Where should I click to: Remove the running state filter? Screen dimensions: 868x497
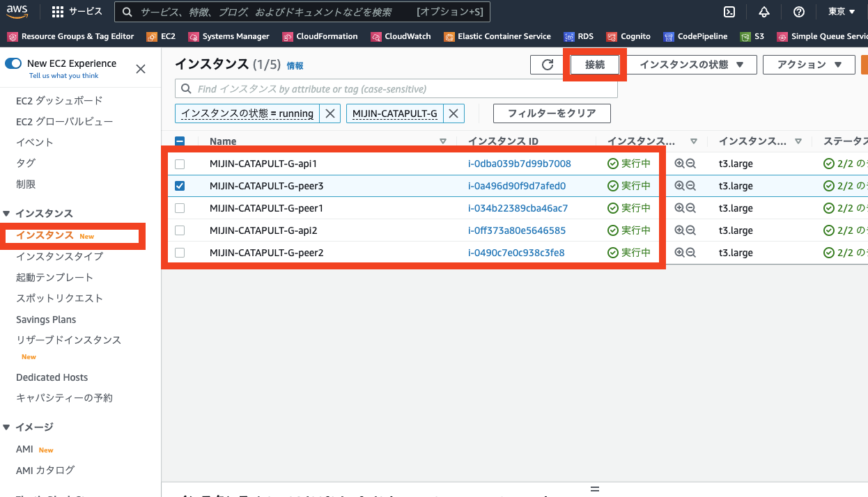(x=330, y=113)
